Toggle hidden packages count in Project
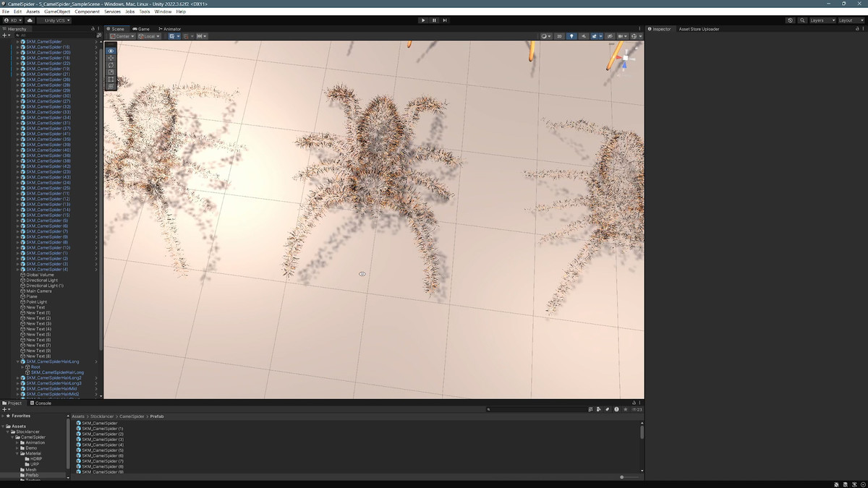This screenshot has width=868, height=488. pyautogui.click(x=637, y=409)
